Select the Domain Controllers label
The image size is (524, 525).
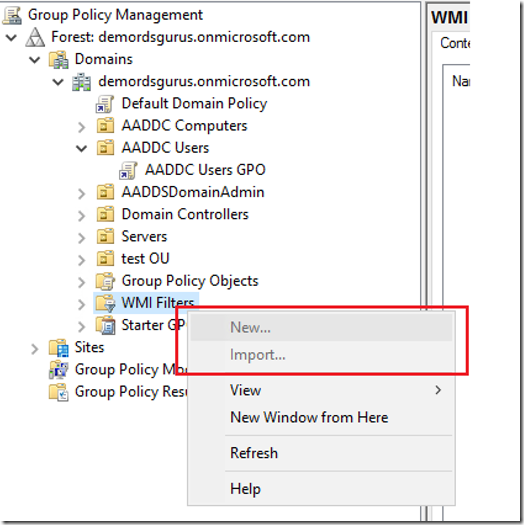pyautogui.click(x=185, y=214)
